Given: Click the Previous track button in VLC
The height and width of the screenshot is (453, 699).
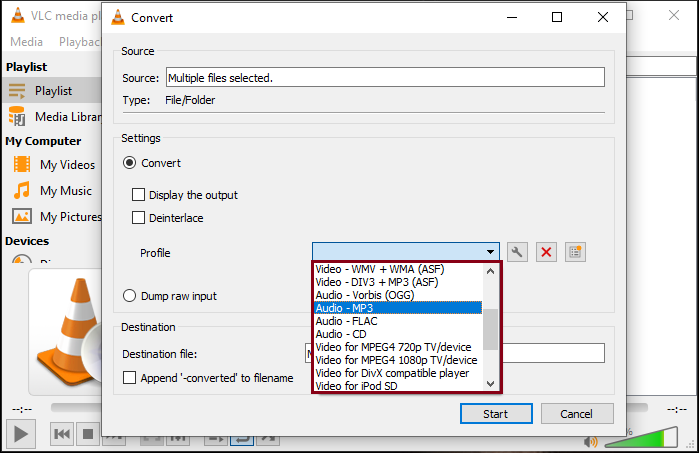Looking at the screenshot, I should click(62, 434).
